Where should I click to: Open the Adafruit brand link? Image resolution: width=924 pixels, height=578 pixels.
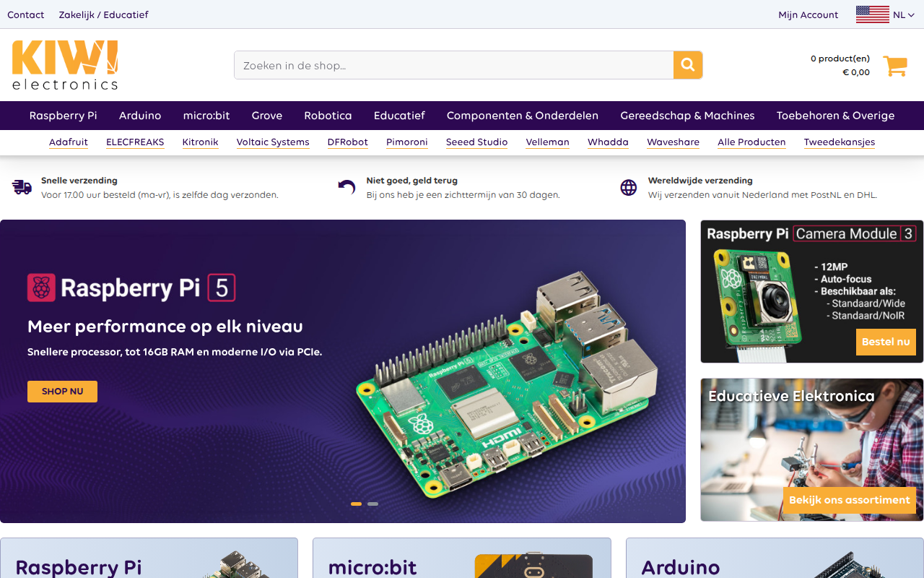(x=69, y=142)
